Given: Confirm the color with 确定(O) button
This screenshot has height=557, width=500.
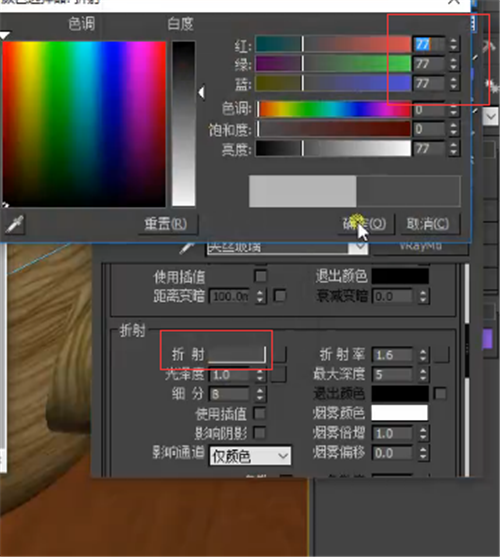Looking at the screenshot, I should [x=365, y=224].
